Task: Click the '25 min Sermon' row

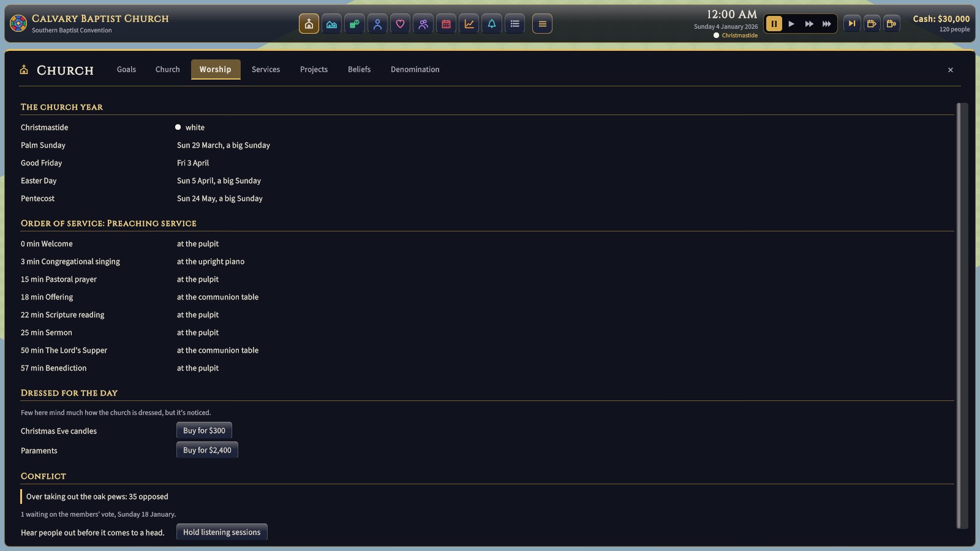Action: [x=487, y=332]
